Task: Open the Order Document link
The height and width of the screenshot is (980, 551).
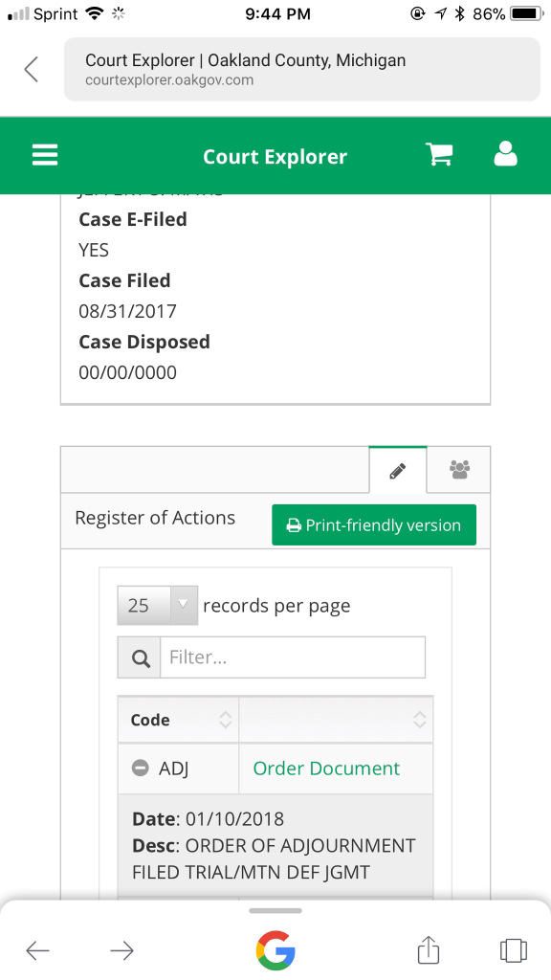Action: point(326,768)
